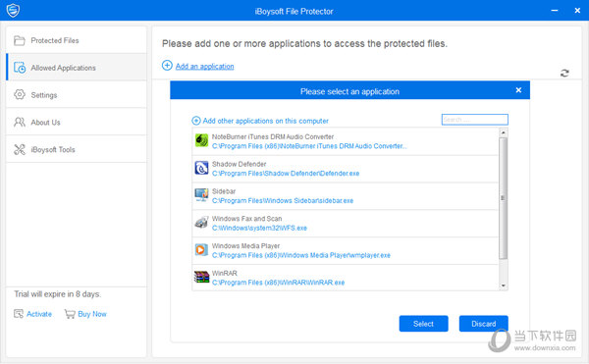Select the Sidebar name text
This screenshot has height=364, width=589.
click(224, 191)
